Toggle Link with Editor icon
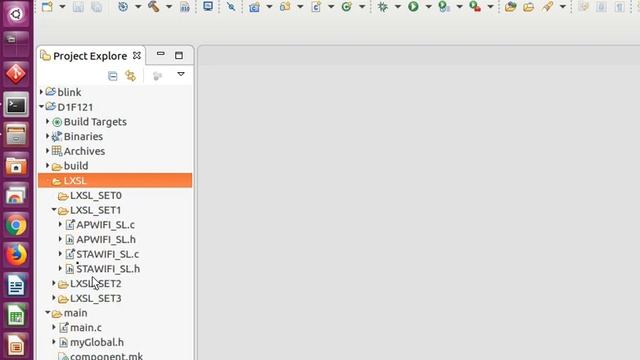 coord(131,76)
